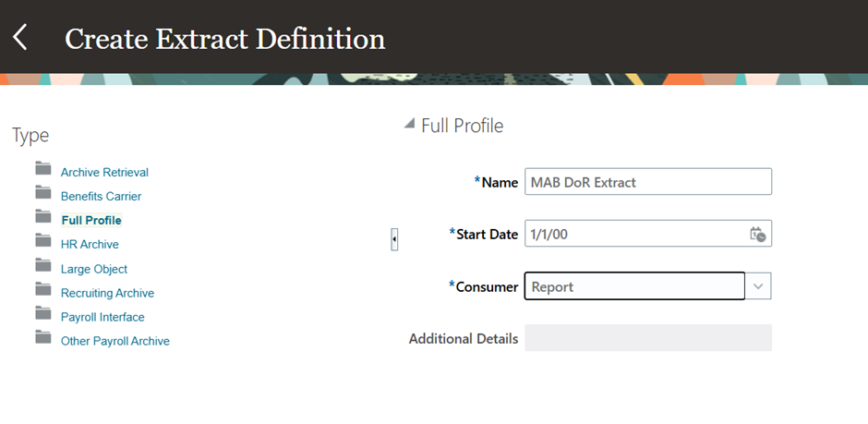The image size is (868, 424).
Task: Pick the Payroll Interface type
Action: [102, 317]
